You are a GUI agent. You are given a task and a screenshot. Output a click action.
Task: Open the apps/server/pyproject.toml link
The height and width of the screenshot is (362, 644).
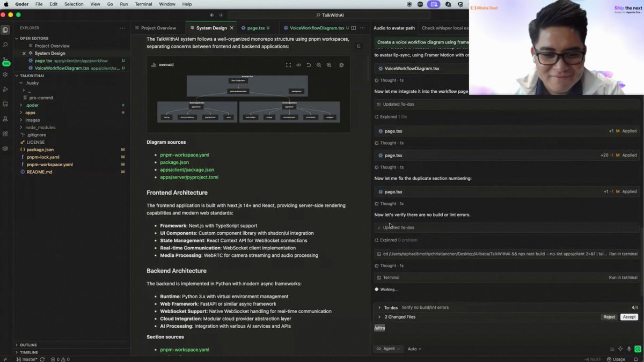click(189, 177)
